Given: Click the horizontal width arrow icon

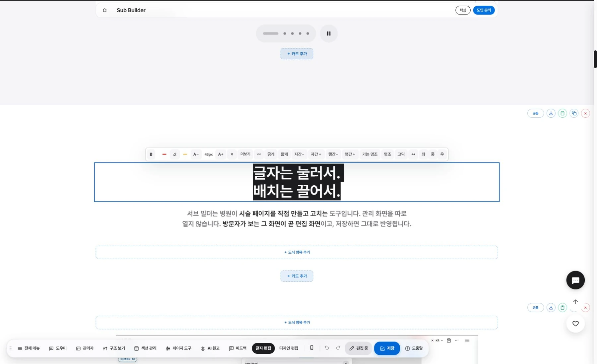Looking at the screenshot, I should [413, 154].
